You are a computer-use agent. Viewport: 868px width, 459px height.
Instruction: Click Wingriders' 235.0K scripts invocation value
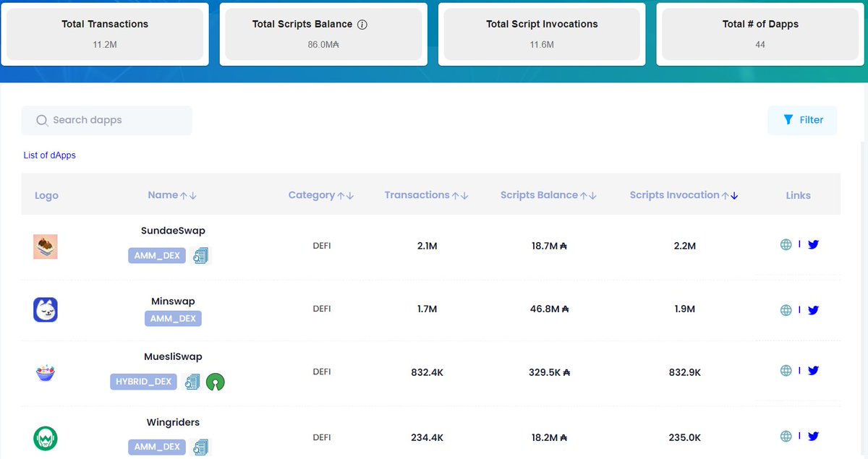pyautogui.click(x=684, y=438)
